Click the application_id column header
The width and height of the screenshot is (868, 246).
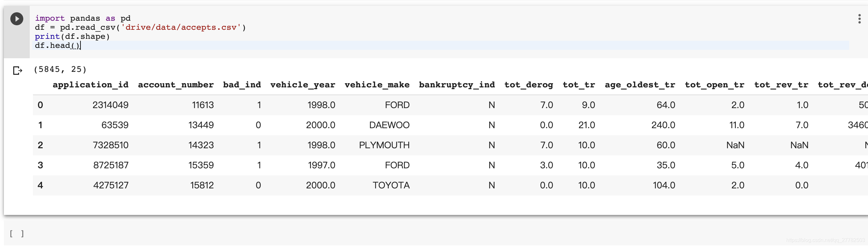[x=90, y=85]
